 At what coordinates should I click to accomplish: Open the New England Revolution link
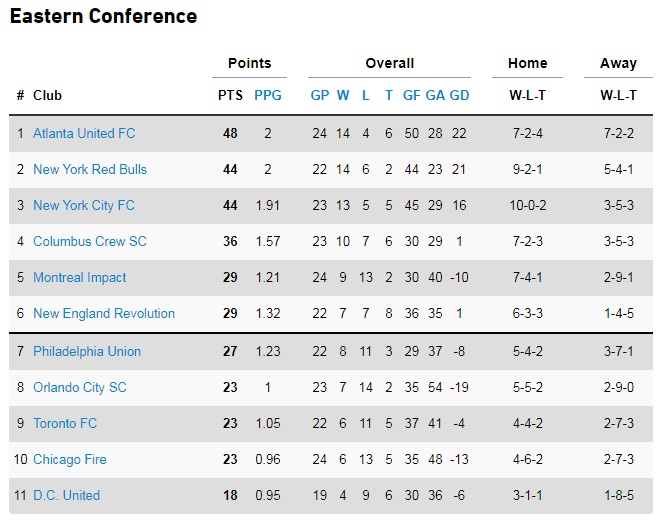[104, 313]
